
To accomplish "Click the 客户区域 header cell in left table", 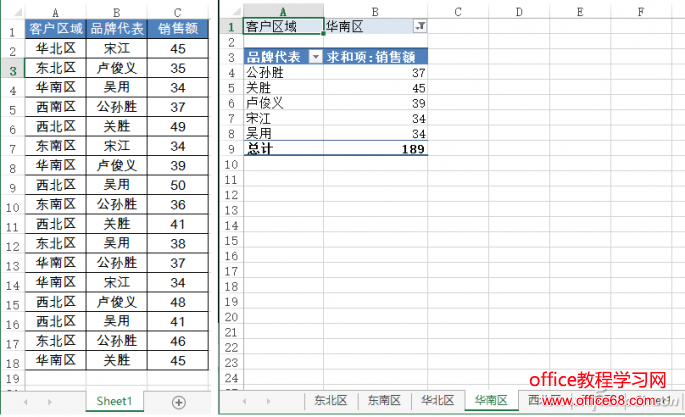I will [56, 29].
